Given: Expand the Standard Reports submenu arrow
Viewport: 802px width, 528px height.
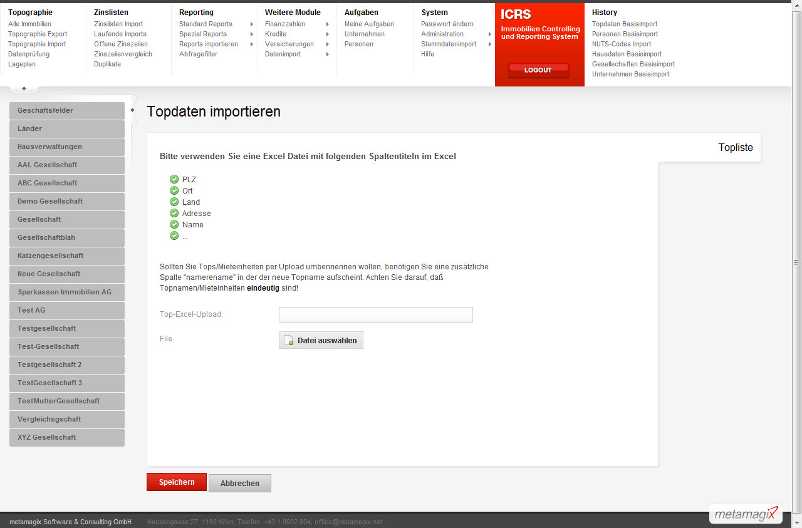Looking at the screenshot, I should pos(251,24).
